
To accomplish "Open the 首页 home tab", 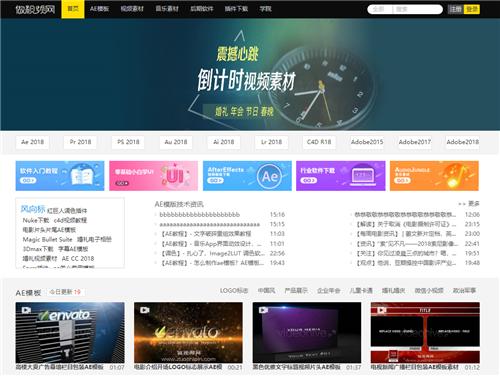I will pos(73,9).
